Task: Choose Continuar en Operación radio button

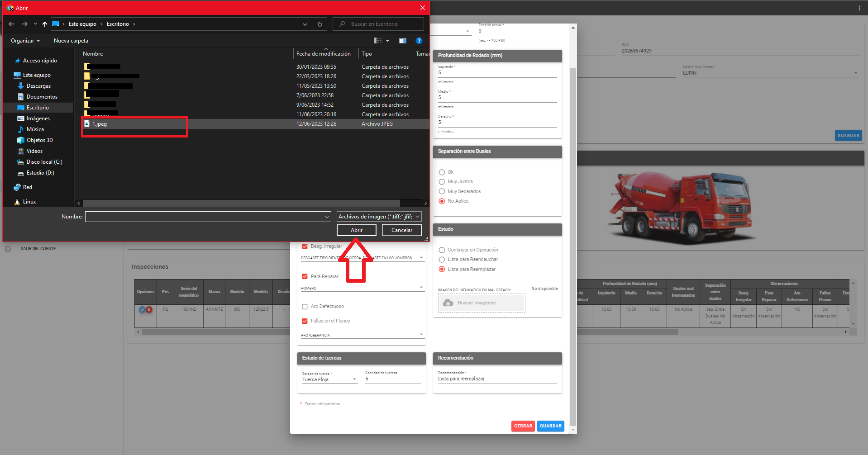Action: coord(442,250)
